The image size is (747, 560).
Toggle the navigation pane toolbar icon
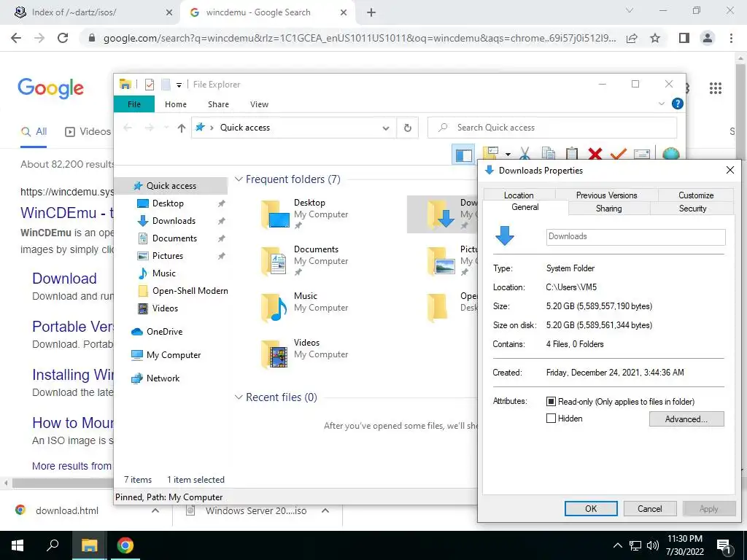click(x=463, y=155)
